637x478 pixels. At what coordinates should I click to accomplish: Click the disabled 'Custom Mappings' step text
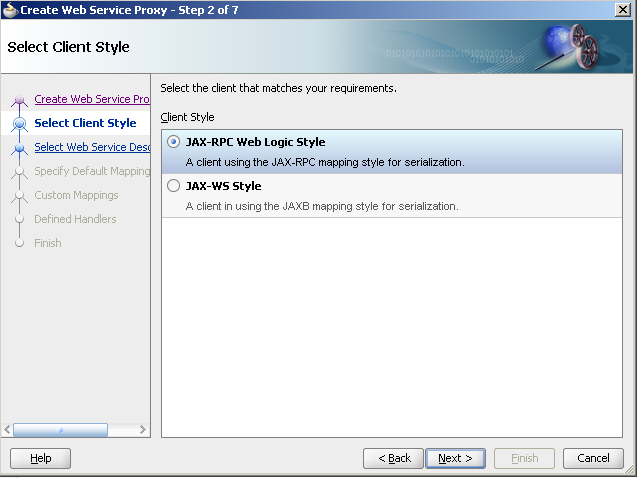[76, 195]
